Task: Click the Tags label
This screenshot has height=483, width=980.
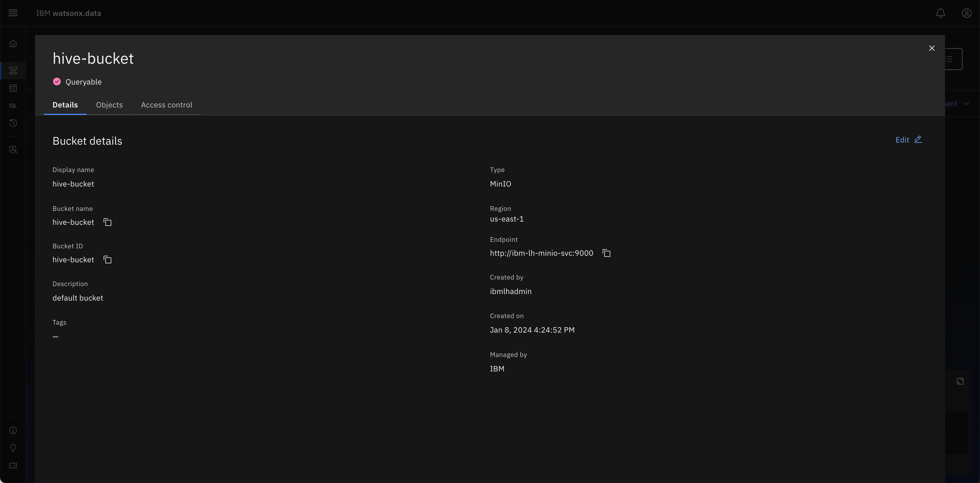Action: [x=59, y=322]
